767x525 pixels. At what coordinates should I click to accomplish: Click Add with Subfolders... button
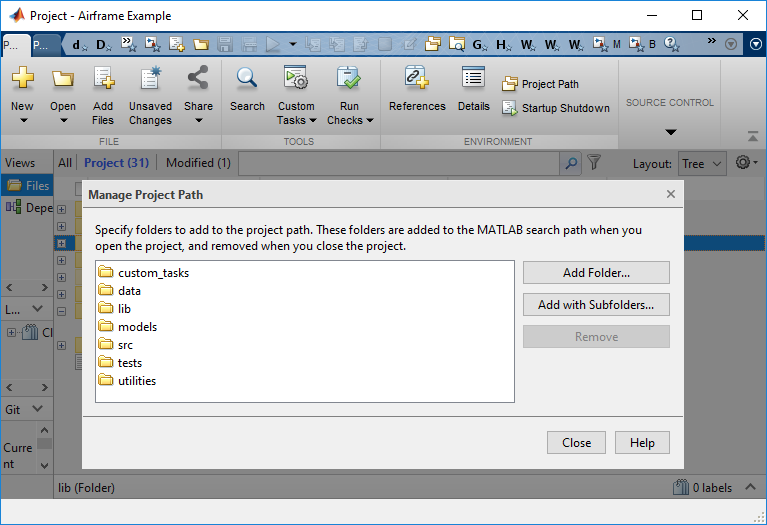[596, 305]
